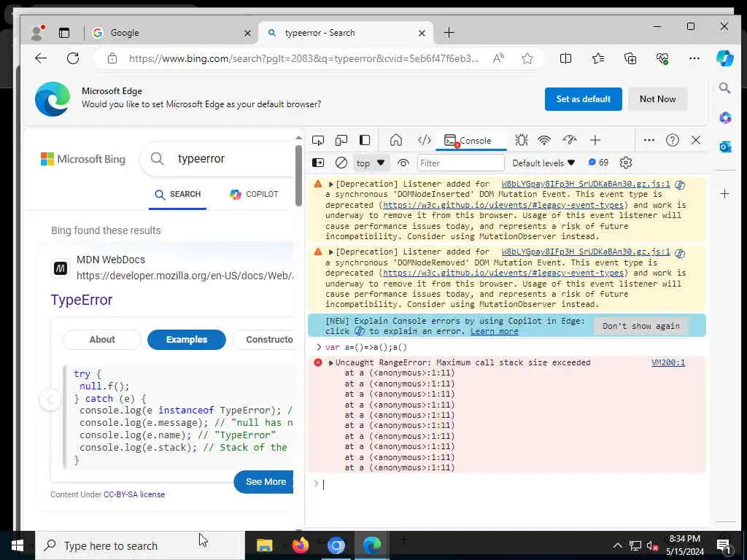This screenshot has height=560, width=747.
Task: Go back with the browser back arrow
Action: pyautogui.click(x=41, y=58)
